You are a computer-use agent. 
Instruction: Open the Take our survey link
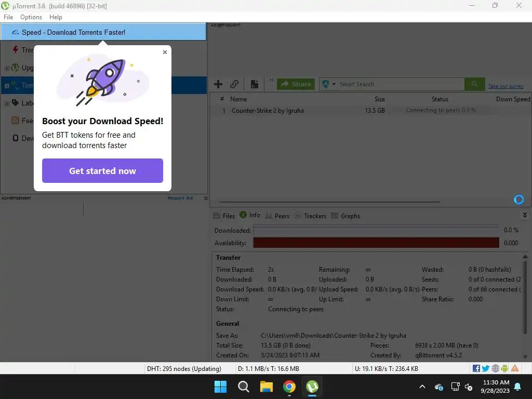pos(506,86)
